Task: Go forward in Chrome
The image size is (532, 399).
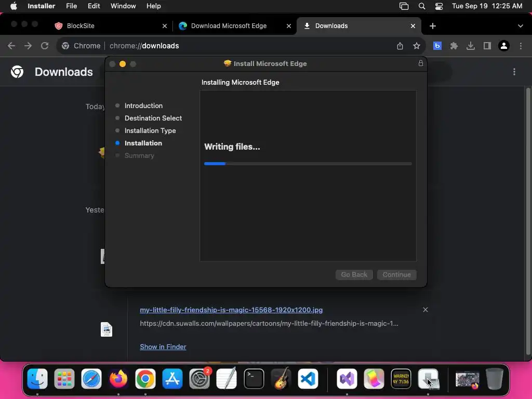Action: (28, 46)
